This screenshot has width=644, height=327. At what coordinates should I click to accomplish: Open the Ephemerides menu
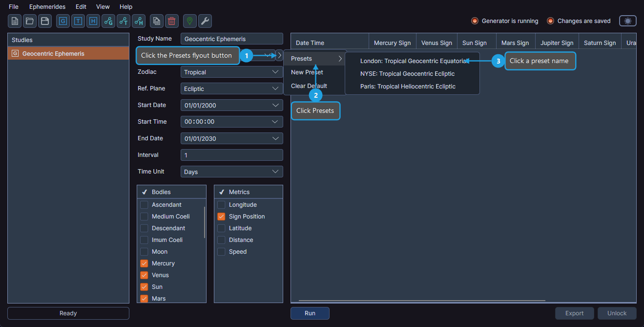(x=47, y=6)
